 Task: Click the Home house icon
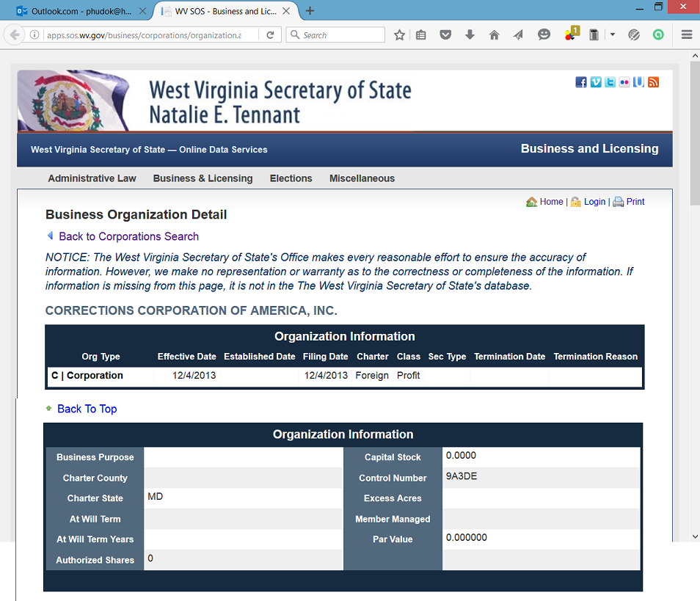(531, 202)
